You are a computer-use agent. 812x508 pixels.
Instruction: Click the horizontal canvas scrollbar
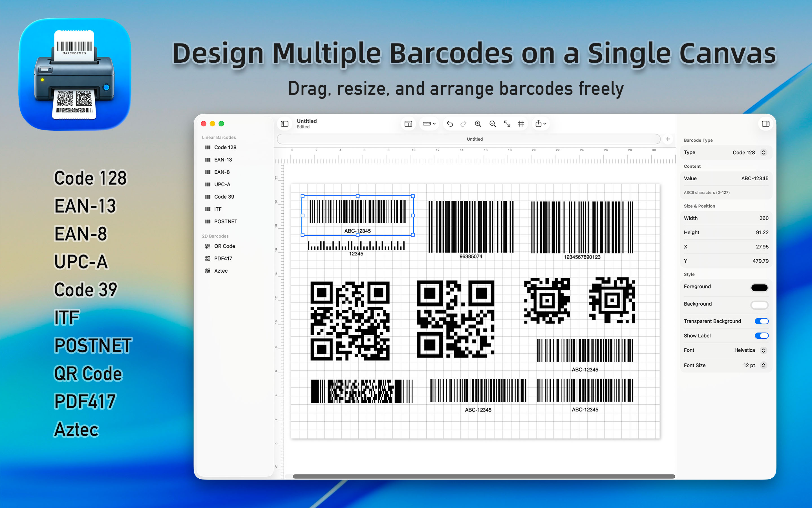(x=484, y=476)
